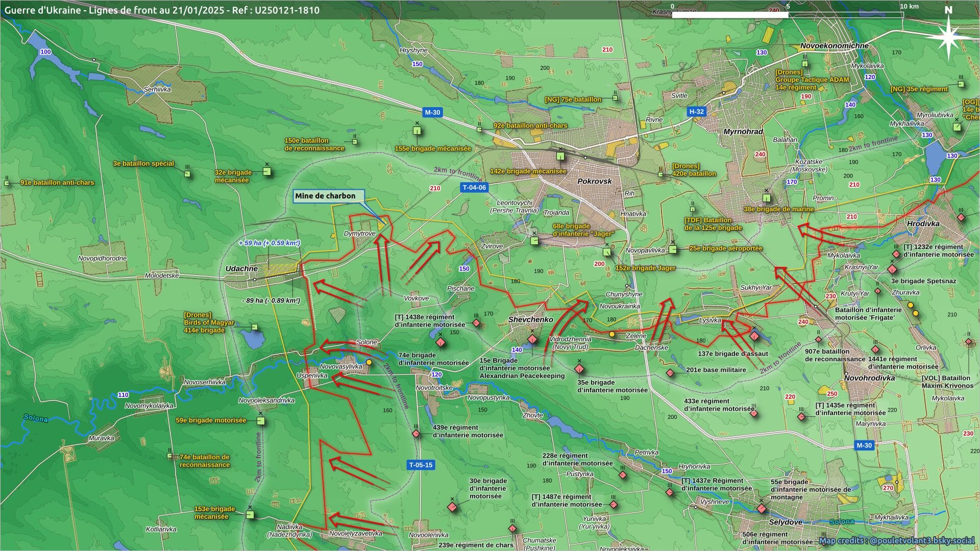The width and height of the screenshot is (980, 551).
Task: Select the 153e brigade mécanisée unit marker
Action: point(250,514)
